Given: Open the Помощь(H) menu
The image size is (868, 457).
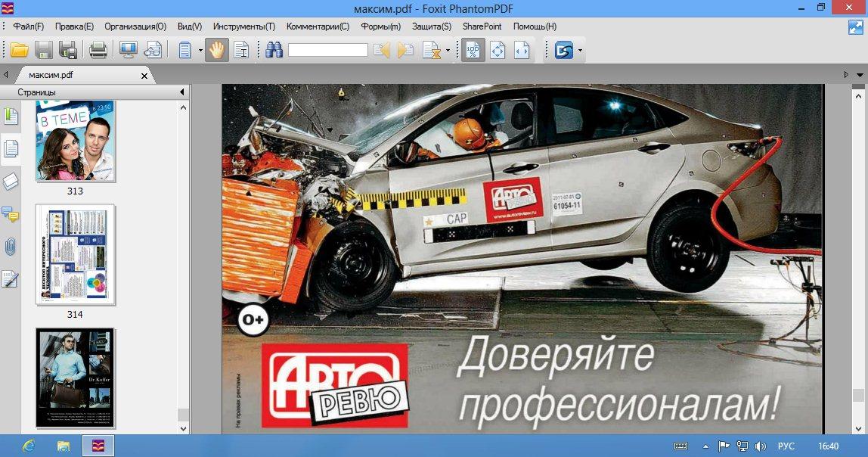Looking at the screenshot, I should pos(535,26).
